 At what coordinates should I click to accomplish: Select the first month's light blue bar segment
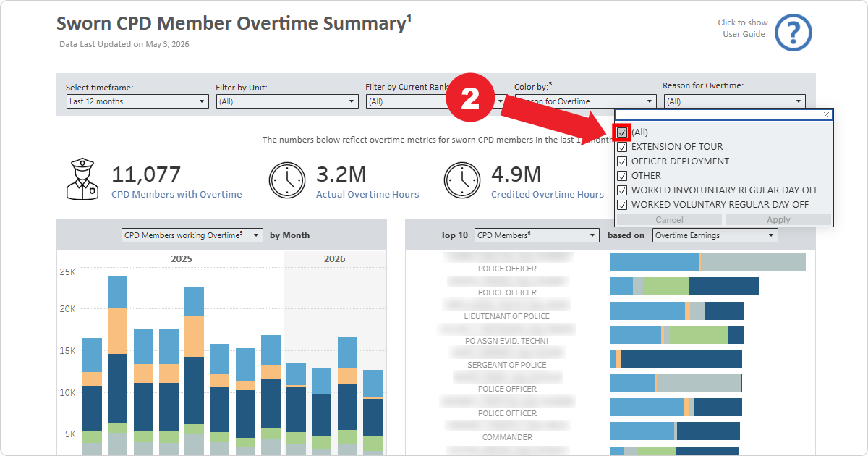tap(92, 355)
